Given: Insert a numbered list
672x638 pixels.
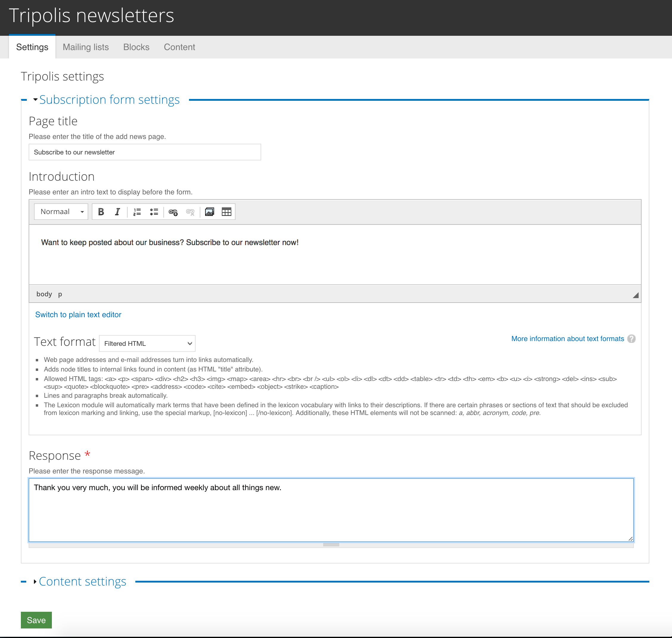Looking at the screenshot, I should pyautogui.click(x=137, y=212).
